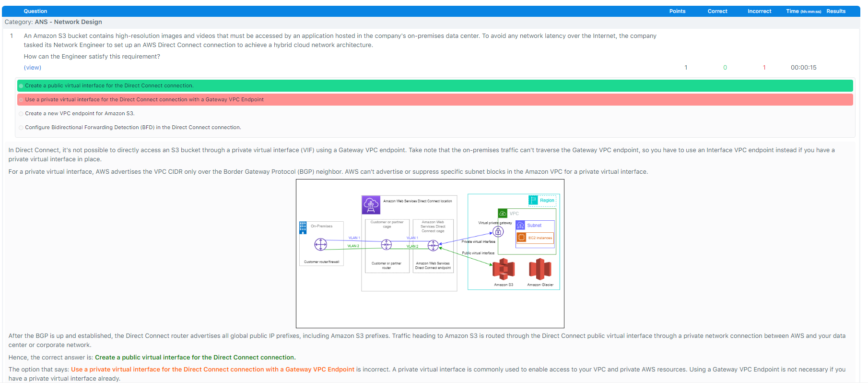Image resolution: width=868 pixels, height=383 pixels.
Task: Click the green VPC cloud icon
Action: click(503, 213)
